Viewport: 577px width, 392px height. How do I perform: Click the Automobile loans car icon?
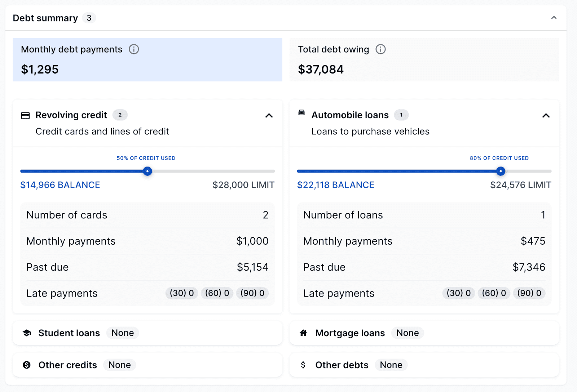pyautogui.click(x=301, y=113)
